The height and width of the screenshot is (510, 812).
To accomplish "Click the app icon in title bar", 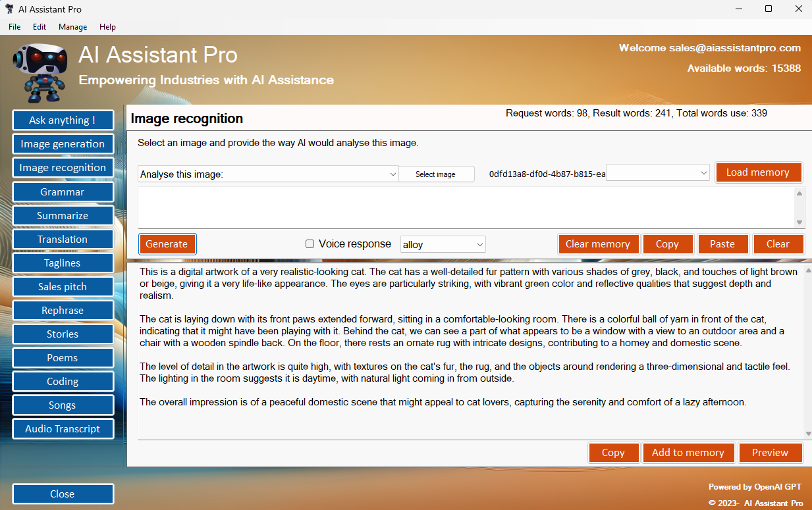I will tap(9, 9).
